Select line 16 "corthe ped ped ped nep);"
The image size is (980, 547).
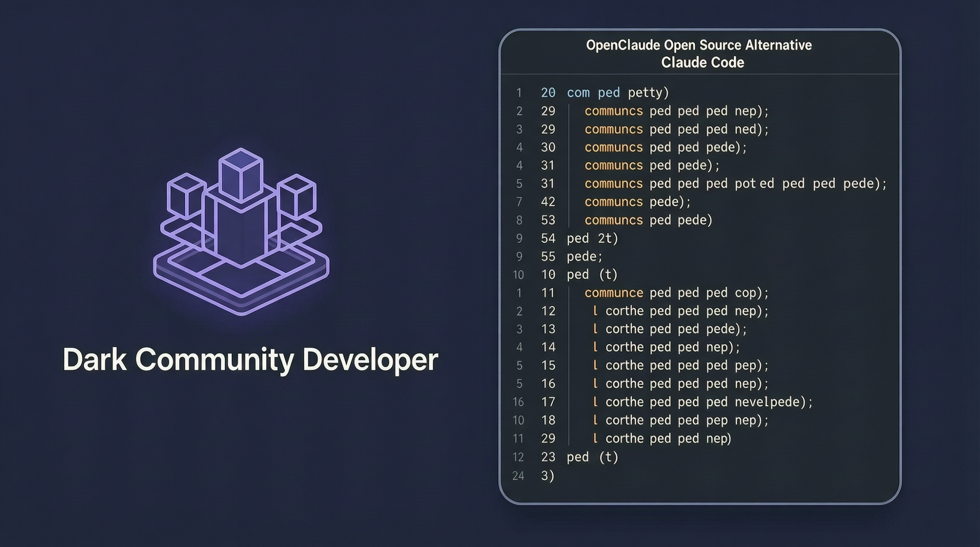681,384
